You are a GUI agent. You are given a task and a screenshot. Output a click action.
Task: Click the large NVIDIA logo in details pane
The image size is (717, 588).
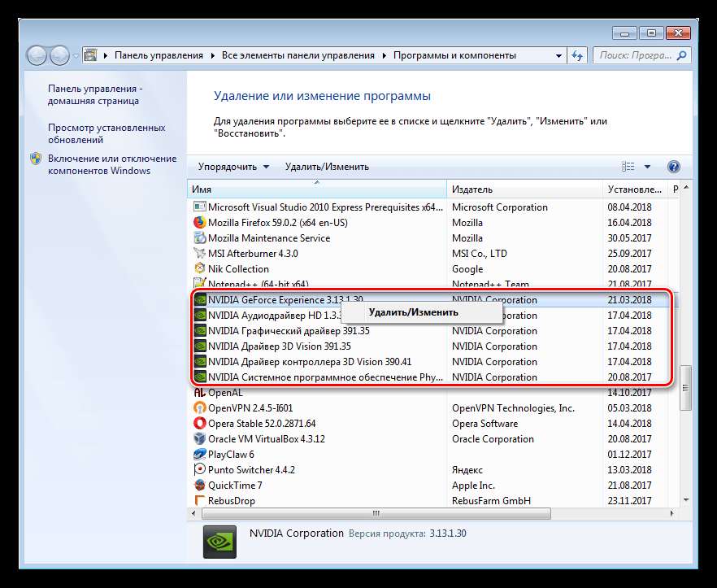(x=220, y=542)
